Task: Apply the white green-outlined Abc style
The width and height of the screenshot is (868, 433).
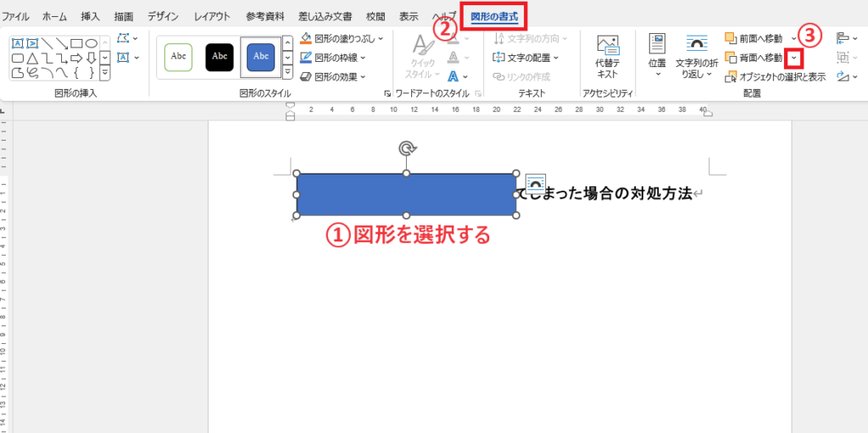Action: 178,57
